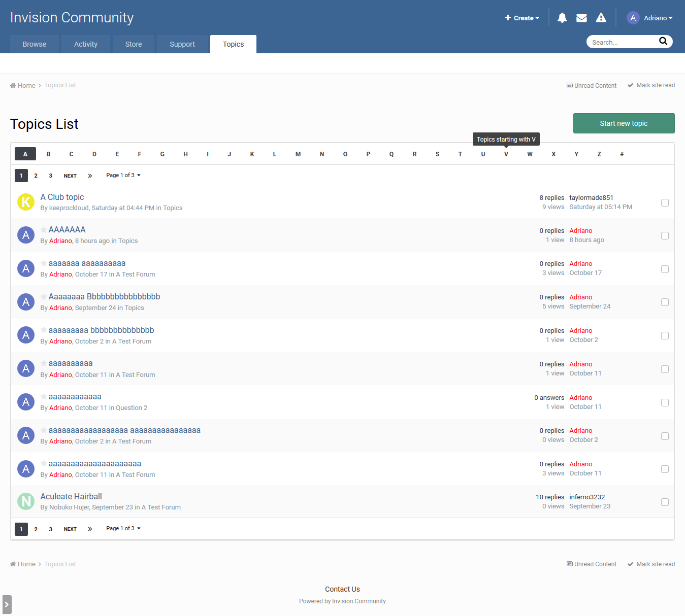Select checkbox for aaaaaaaaaaaa question topic

click(665, 402)
